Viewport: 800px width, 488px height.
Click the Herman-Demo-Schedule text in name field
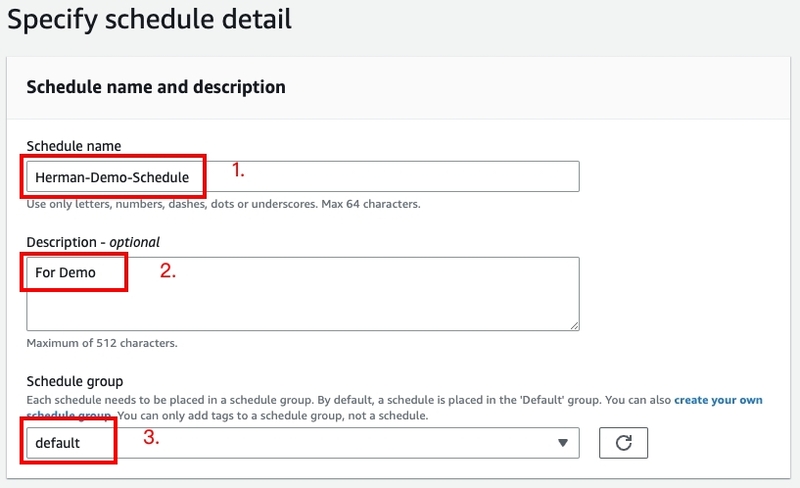click(112, 177)
